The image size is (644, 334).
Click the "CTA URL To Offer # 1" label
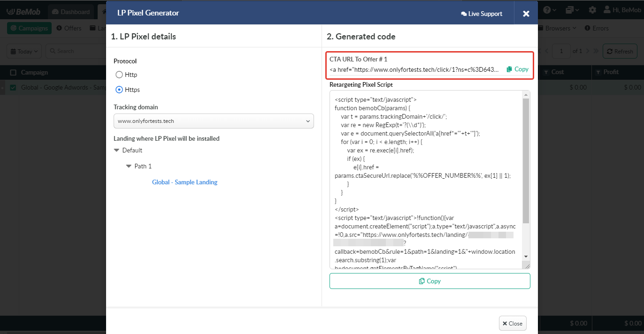click(x=359, y=59)
